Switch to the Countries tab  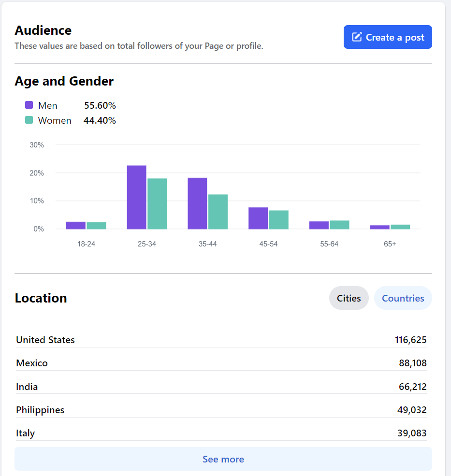[x=403, y=298]
